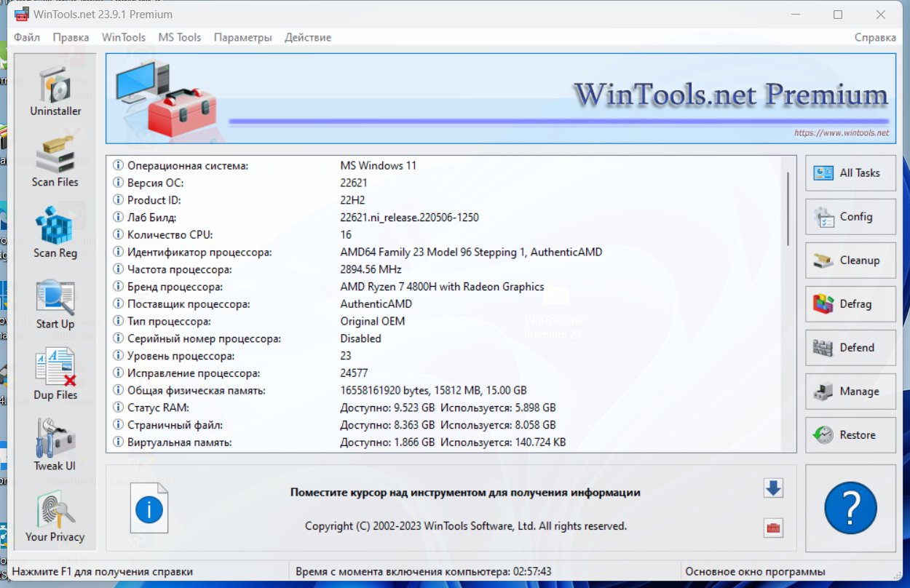
Task: Open the Справка menu
Action: (875, 37)
